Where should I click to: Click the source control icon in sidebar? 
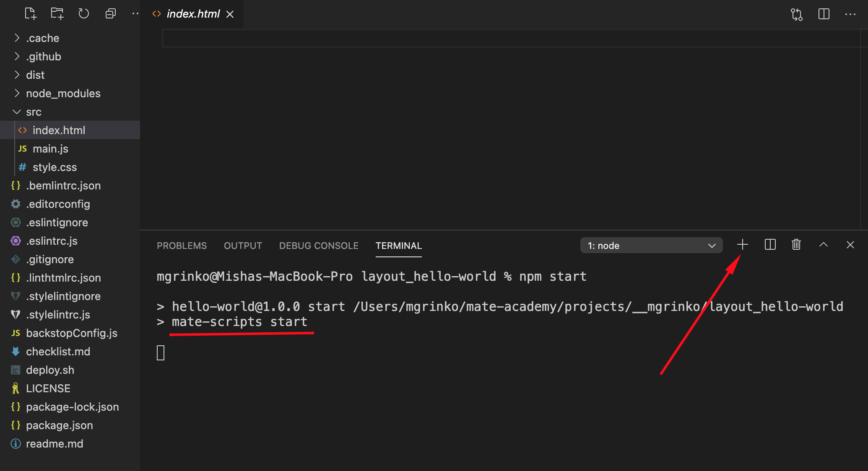[x=797, y=15]
